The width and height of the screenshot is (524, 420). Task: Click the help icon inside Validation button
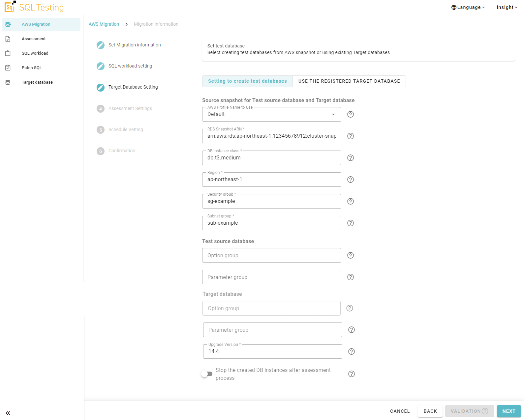(x=485, y=411)
